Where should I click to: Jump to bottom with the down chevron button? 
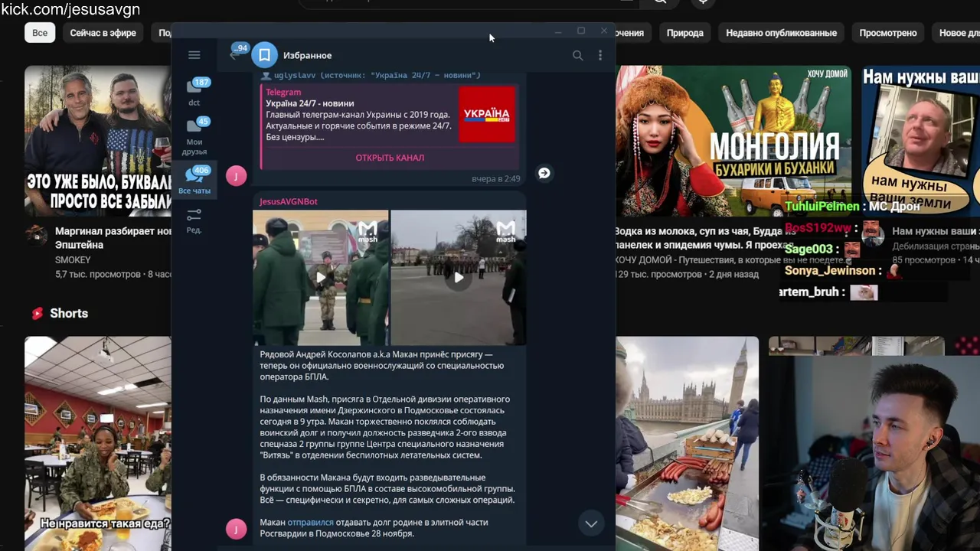591,524
